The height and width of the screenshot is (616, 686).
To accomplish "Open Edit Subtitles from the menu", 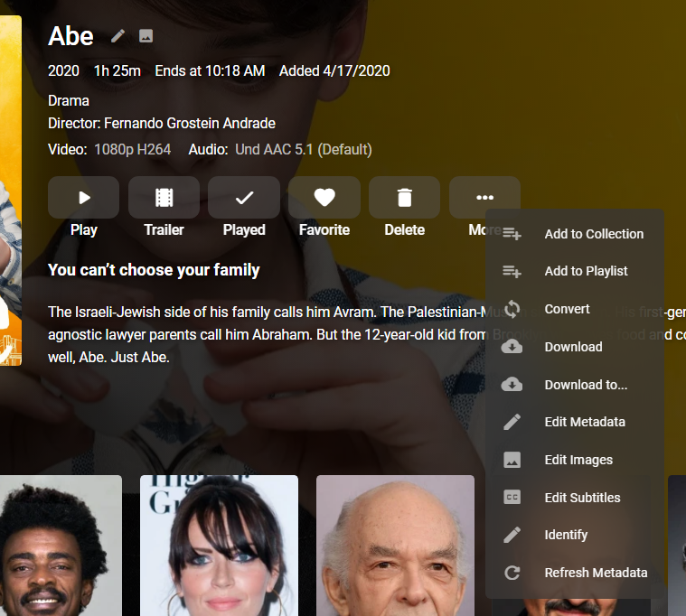I will (x=575, y=498).
